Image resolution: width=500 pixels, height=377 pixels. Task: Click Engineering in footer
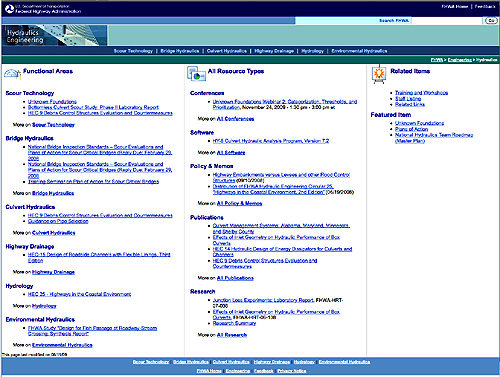[x=238, y=371]
